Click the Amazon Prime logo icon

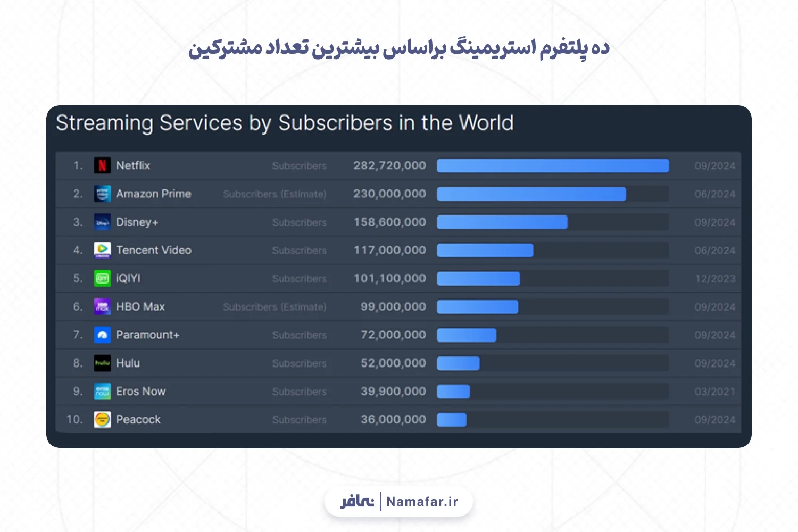[x=102, y=194]
